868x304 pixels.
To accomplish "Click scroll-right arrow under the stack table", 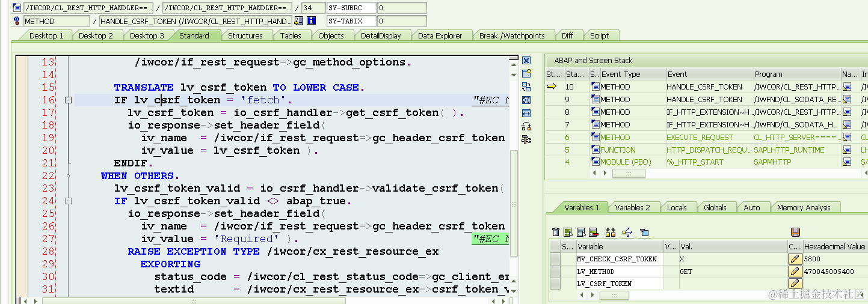I will [605, 173].
